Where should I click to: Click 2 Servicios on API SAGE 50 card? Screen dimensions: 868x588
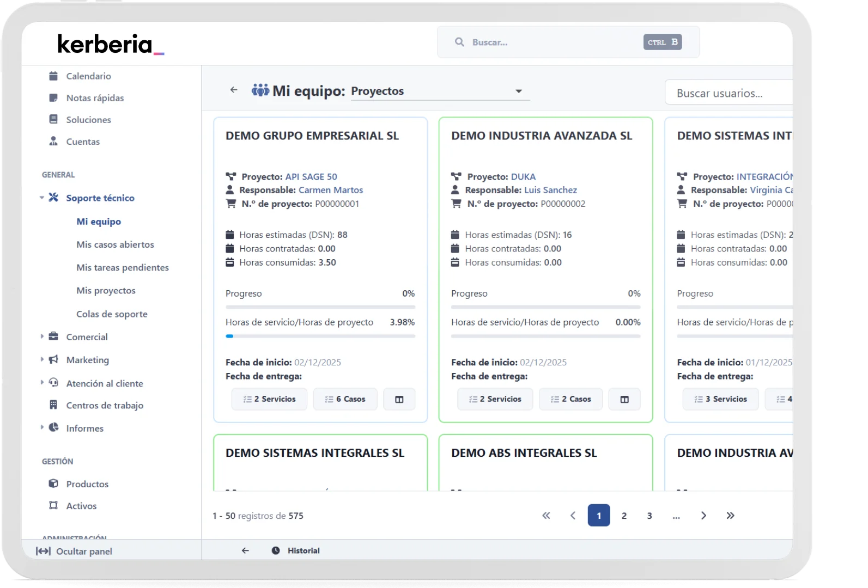coord(269,399)
